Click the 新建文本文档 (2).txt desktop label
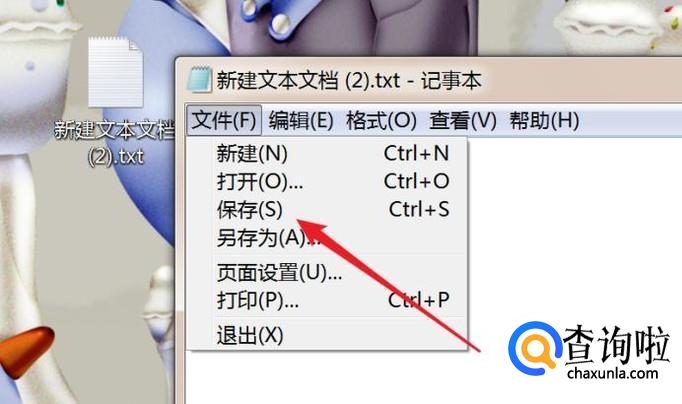 [115, 143]
